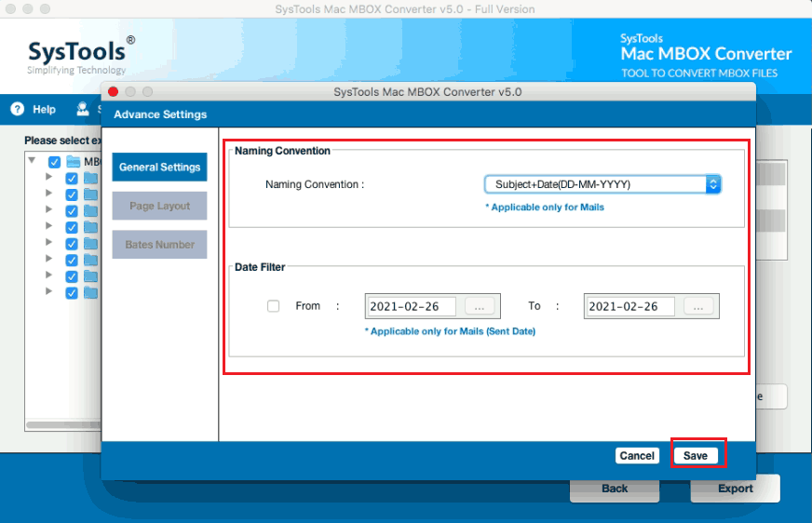Expand the fourth child folder in tree

(48, 225)
